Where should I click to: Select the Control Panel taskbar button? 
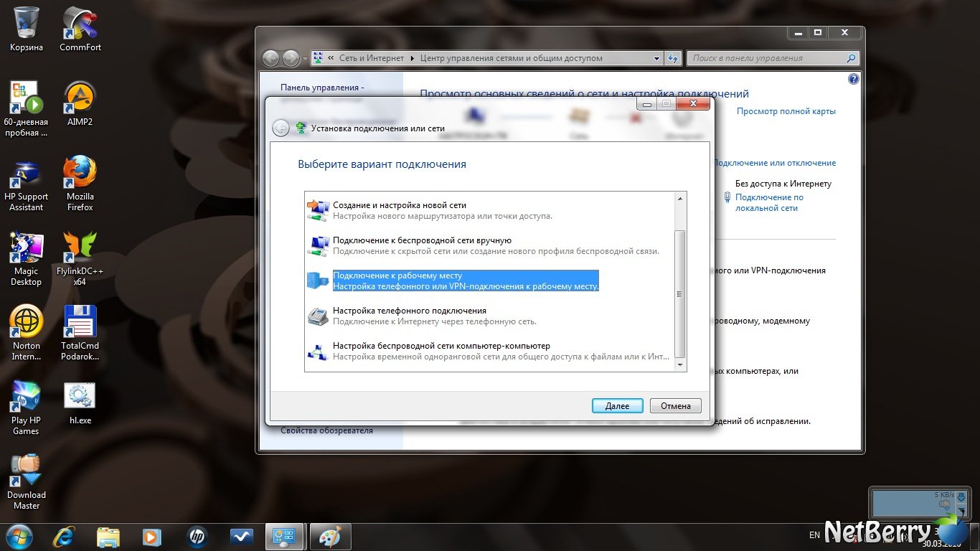click(x=285, y=536)
